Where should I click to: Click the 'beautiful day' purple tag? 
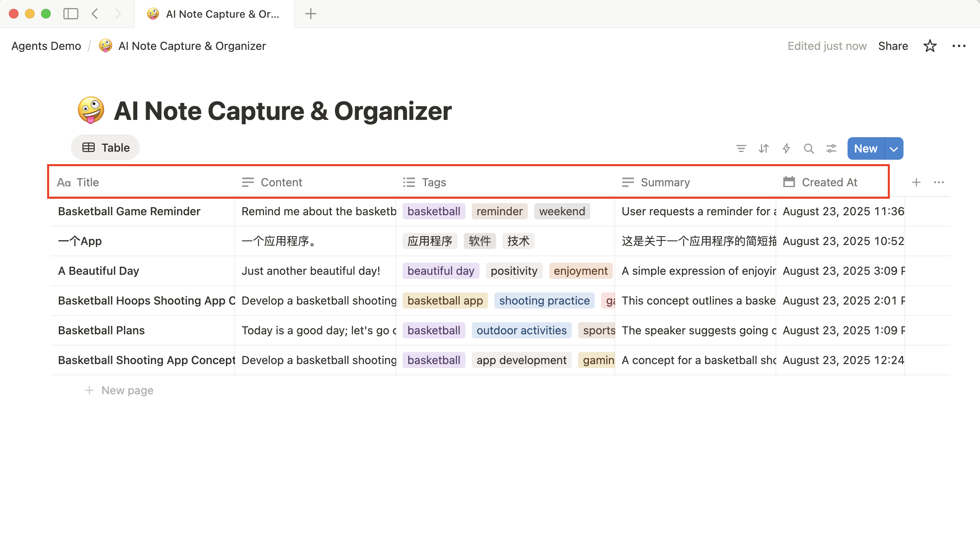[x=441, y=271]
